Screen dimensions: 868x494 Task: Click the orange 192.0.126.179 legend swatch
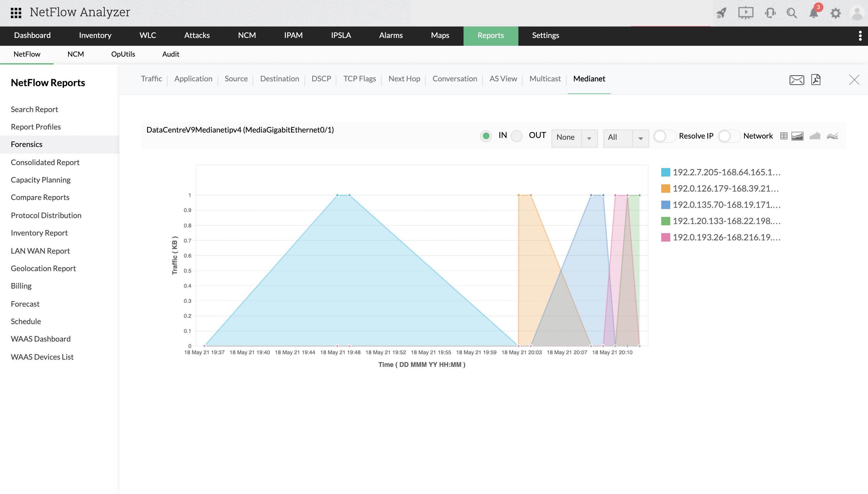click(x=665, y=188)
